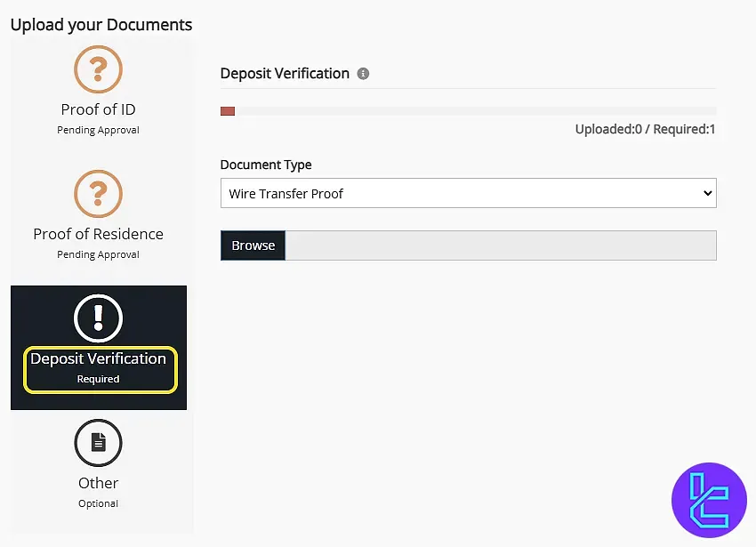The width and height of the screenshot is (756, 547).
Task: Click the document page icon above Other
Action: (98, 442)
